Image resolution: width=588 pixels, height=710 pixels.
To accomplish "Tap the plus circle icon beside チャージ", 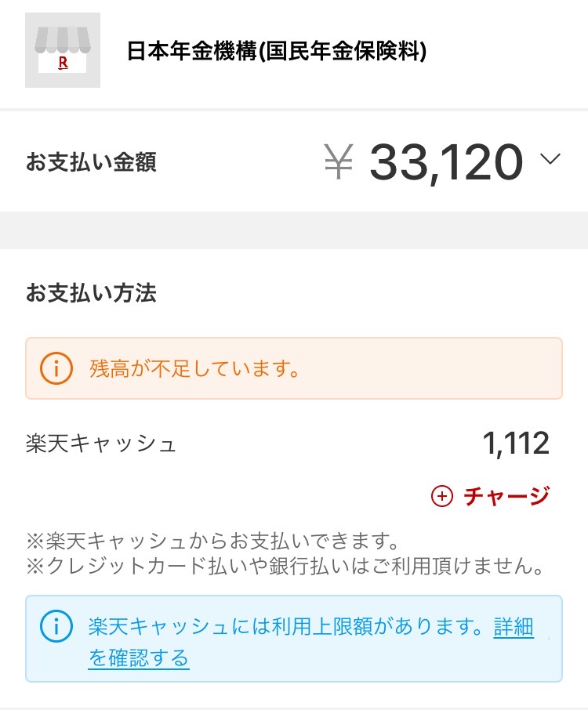I will [442, 496].
